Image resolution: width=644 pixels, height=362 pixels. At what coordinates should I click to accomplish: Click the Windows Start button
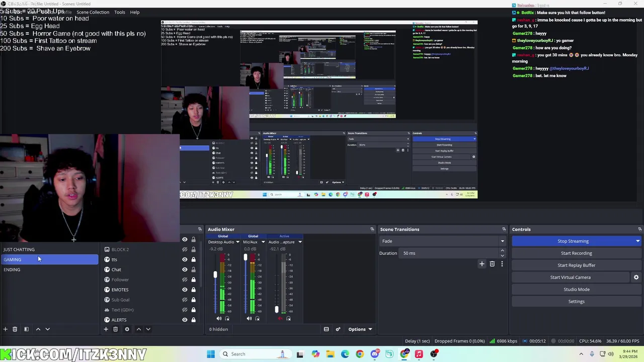tap(211, 354)
